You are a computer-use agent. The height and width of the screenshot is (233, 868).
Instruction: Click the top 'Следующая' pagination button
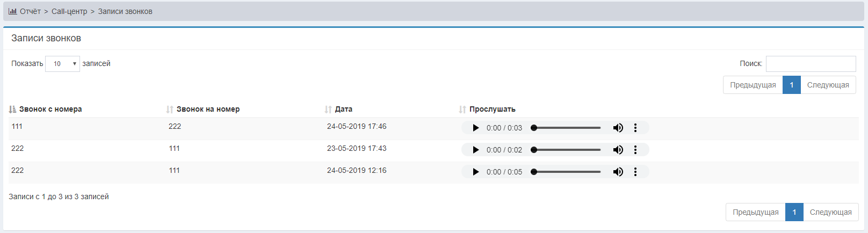point(828,85)
